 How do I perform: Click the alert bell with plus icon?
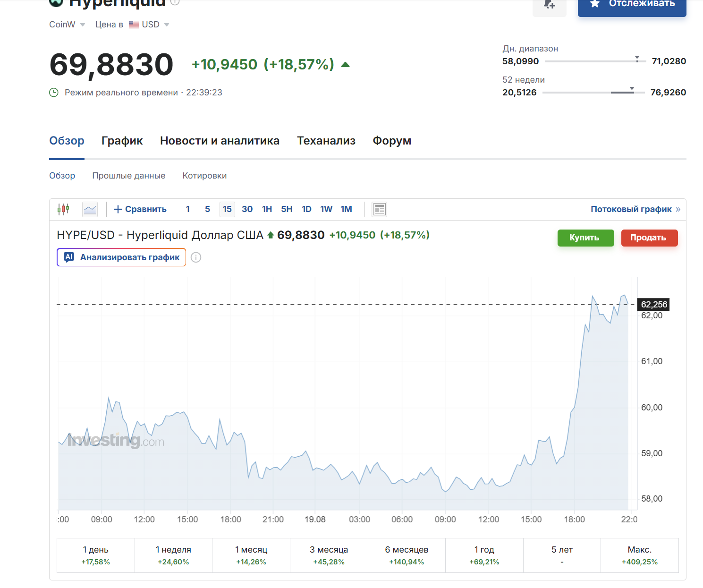[x=549, y=4]
